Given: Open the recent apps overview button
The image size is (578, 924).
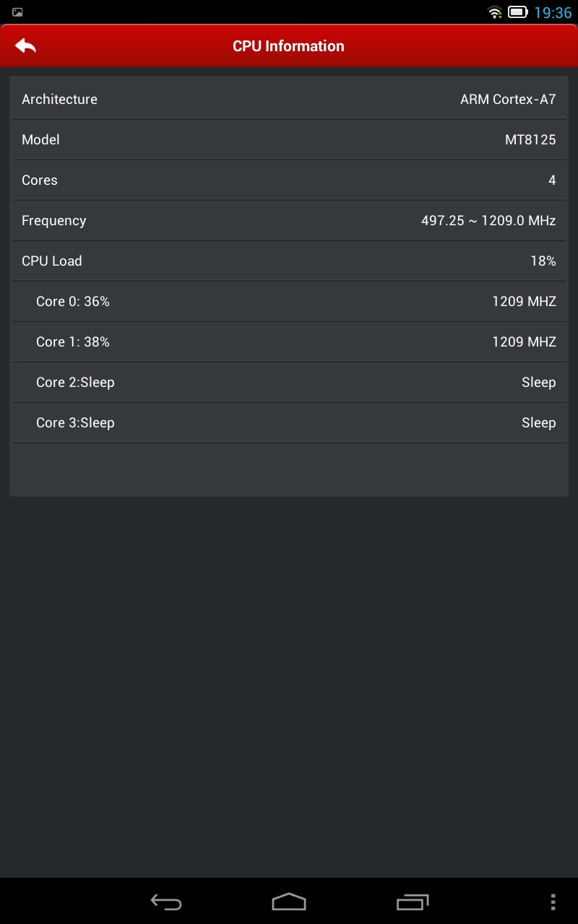Looking at the screenshot, I should (x=413, y=902).
